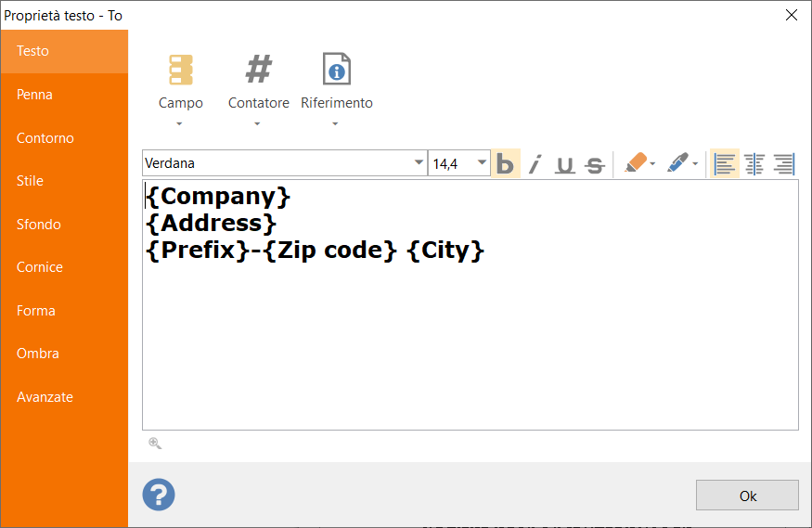Viewport: 812px width, 528px height.
Task: Click the Campo field insert icon
Action: (x=181, y=70)
